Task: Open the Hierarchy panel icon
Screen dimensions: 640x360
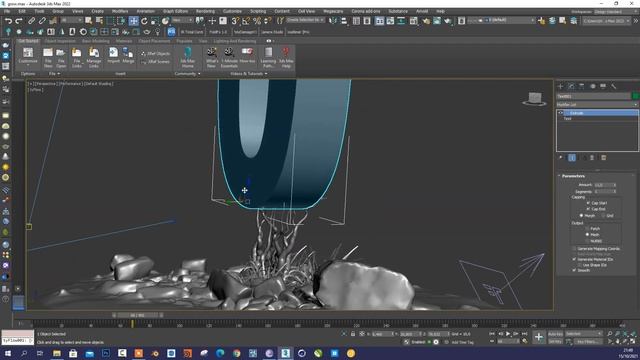Action: (582, 86)
